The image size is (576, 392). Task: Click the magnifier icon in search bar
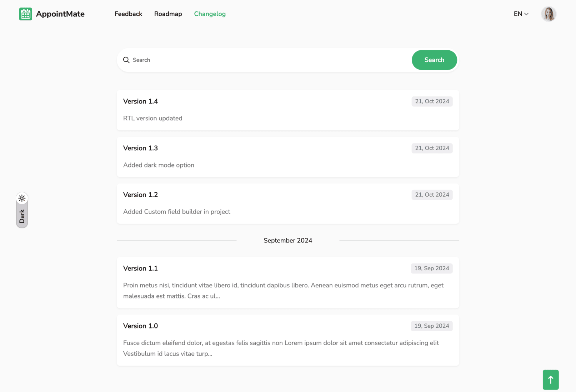coord(126,60)
